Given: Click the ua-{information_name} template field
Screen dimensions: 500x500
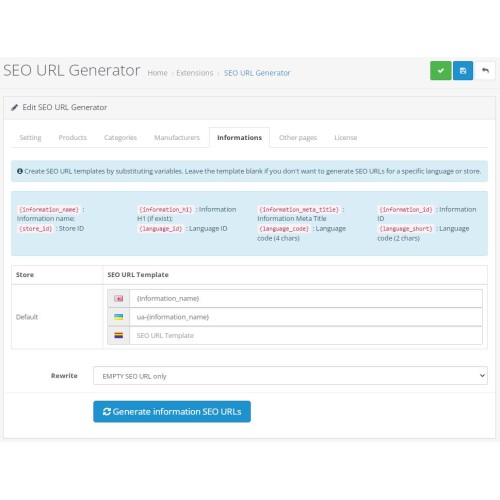Looking at the screenshot, I should pos(306,317).
